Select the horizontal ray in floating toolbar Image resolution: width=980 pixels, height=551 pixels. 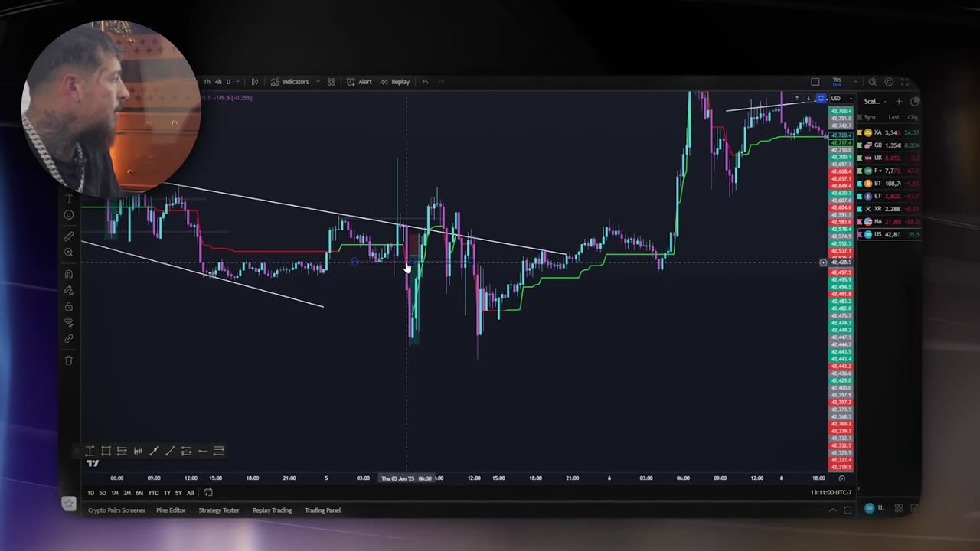click(x=202, y=451)
